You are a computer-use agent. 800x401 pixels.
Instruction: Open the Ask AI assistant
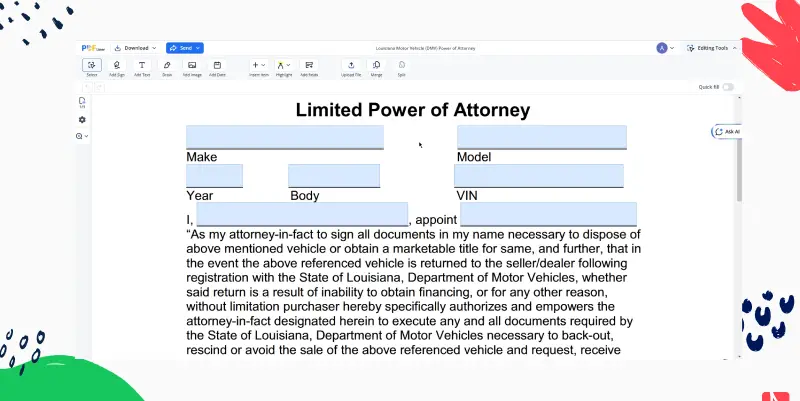(x=727, y=132)
